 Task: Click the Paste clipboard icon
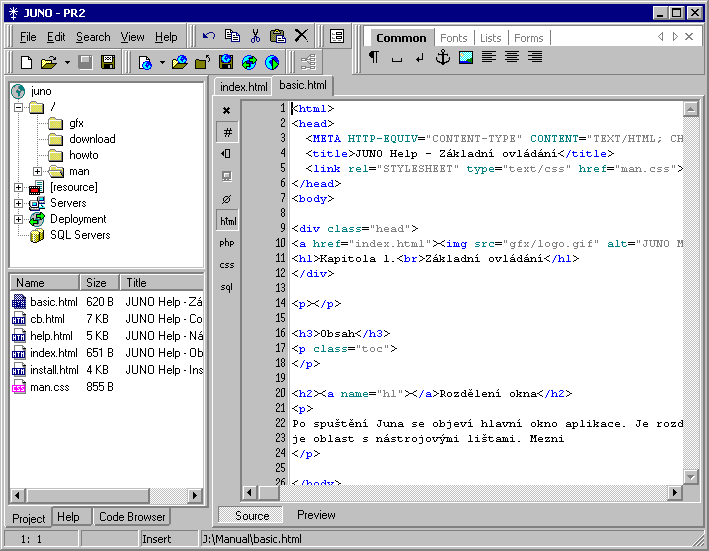[278, 36]
